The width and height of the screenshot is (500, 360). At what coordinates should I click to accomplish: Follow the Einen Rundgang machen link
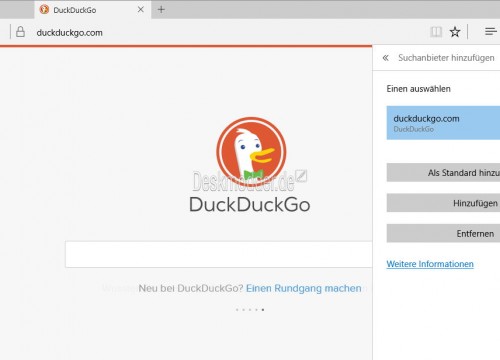[304, 288]
